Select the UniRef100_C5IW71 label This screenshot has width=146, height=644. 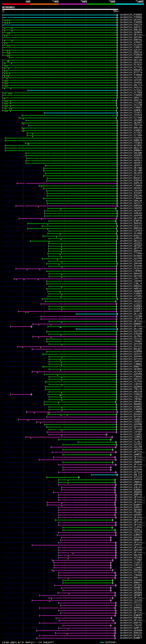[x=131, y=113]
